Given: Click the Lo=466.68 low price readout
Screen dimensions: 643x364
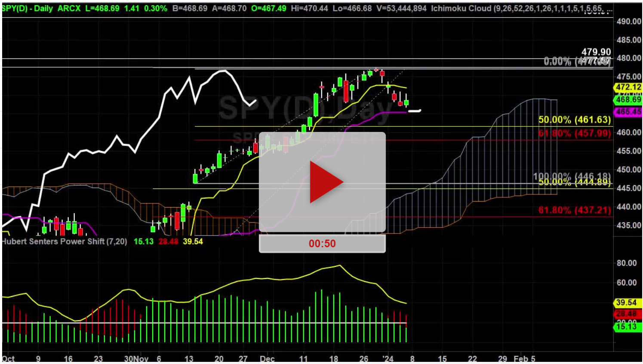Looking at the screenshot, I should point(352,8).
